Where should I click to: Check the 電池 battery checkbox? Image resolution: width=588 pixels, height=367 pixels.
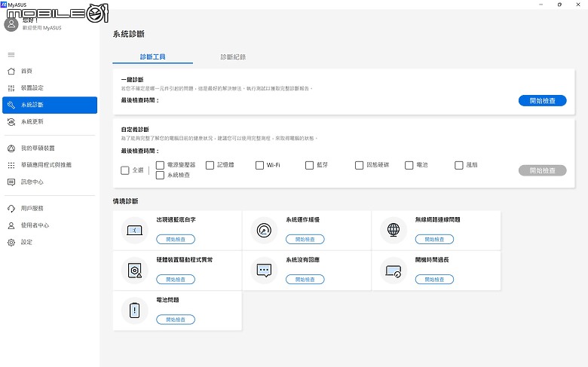tap(409, 165)
